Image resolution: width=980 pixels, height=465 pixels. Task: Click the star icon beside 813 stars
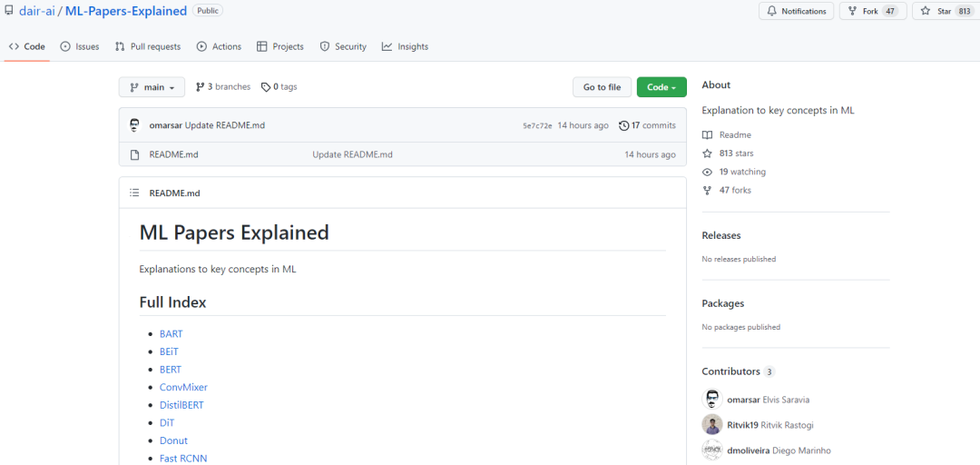[x=707, y=153]
